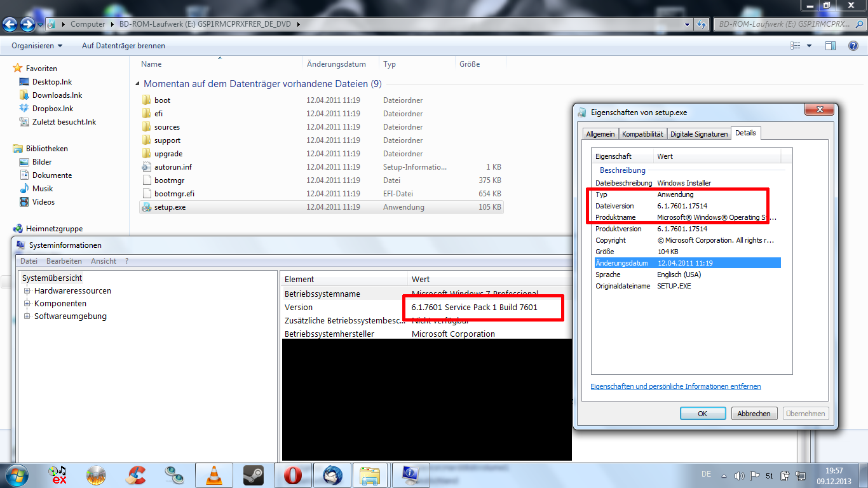This screenshot has width=868, height=488.
Task: Expand the Komponenten tree node
Action: coord(27,304)
